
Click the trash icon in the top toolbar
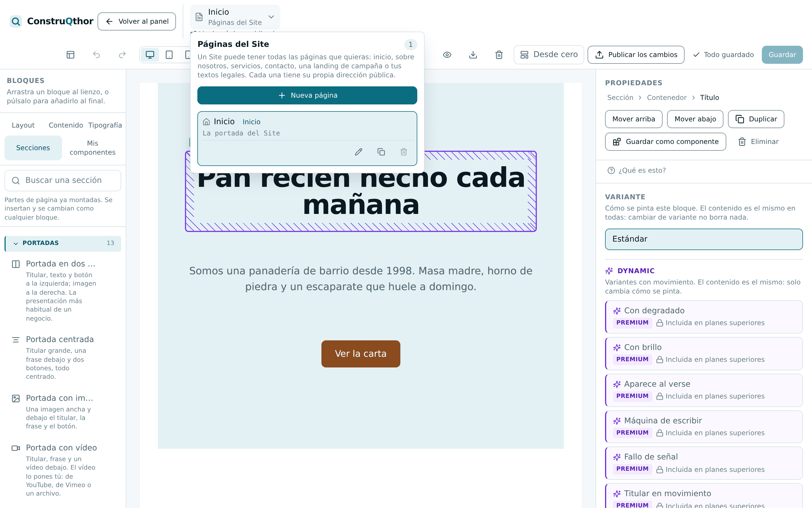pos(499,55)
